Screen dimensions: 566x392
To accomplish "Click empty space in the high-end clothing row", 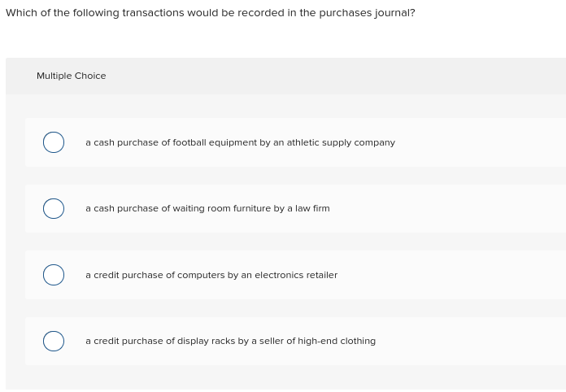I will click(x=472, y=341).
